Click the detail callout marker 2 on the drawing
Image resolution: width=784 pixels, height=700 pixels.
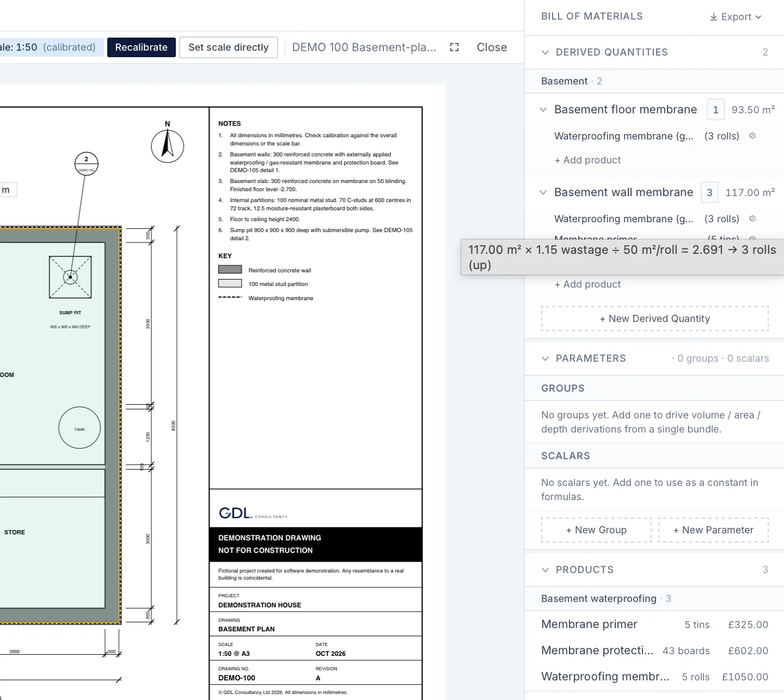click(86, 163)
